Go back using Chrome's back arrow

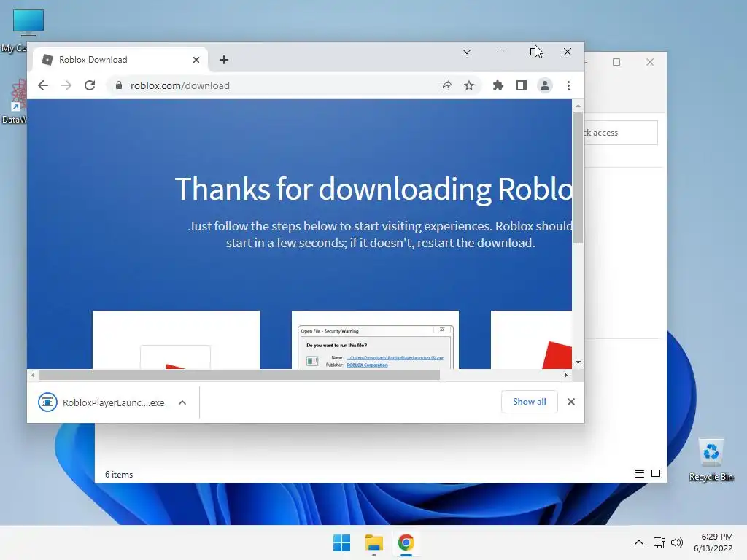43,86
